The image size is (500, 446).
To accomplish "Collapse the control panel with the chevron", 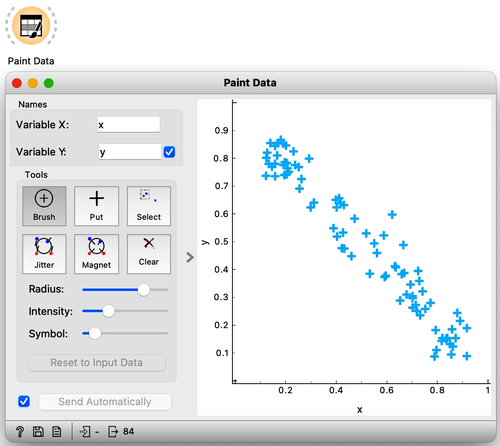I will click(x=190, y=257).
